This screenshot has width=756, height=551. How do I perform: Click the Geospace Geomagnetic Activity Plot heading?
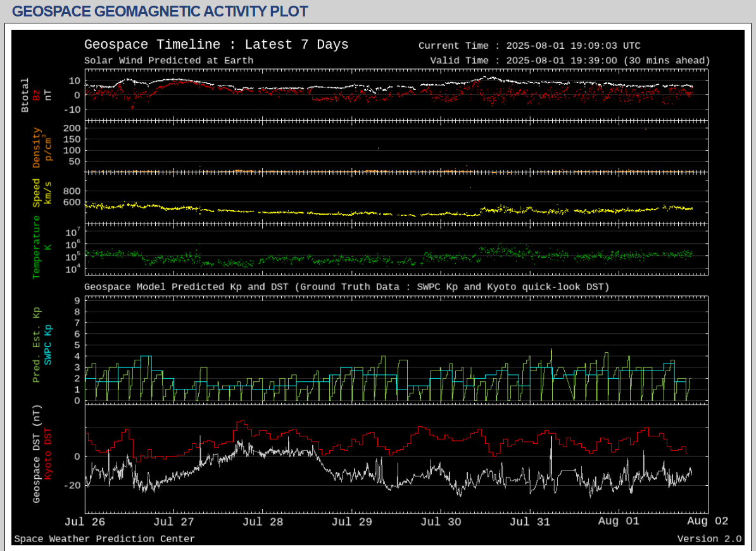pos(160,11)
